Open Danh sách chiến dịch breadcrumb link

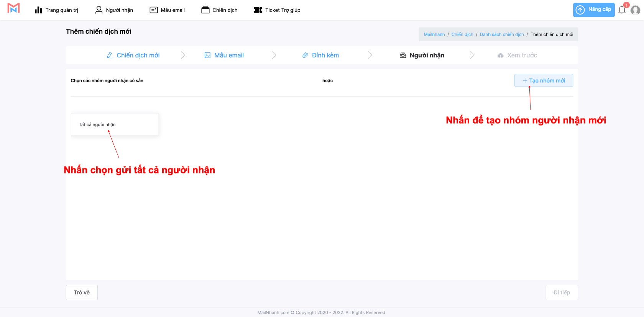point(501,34)
